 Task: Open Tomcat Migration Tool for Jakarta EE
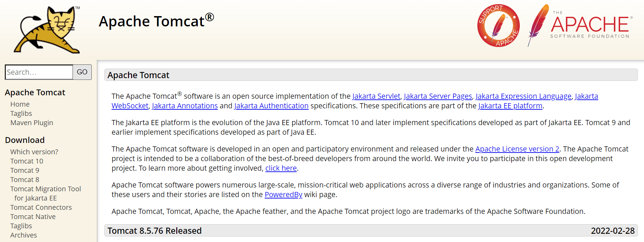click(x=46, y=189)
